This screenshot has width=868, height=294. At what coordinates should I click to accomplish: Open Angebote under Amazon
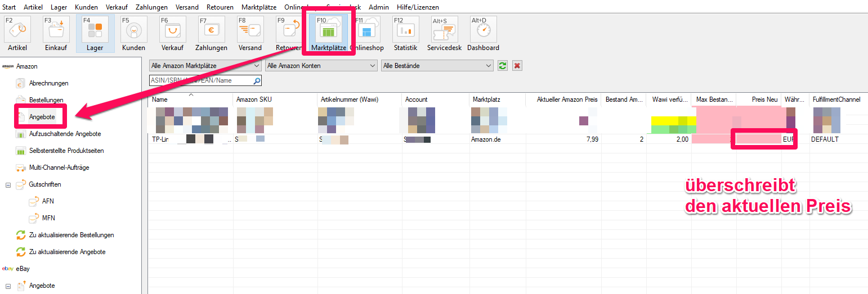tap(42, 117)
